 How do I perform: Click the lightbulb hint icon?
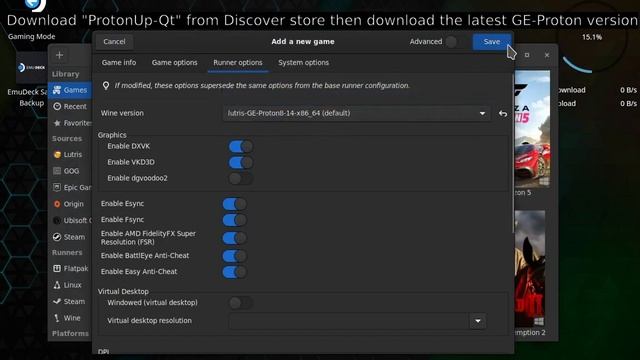tap(106, 85)
